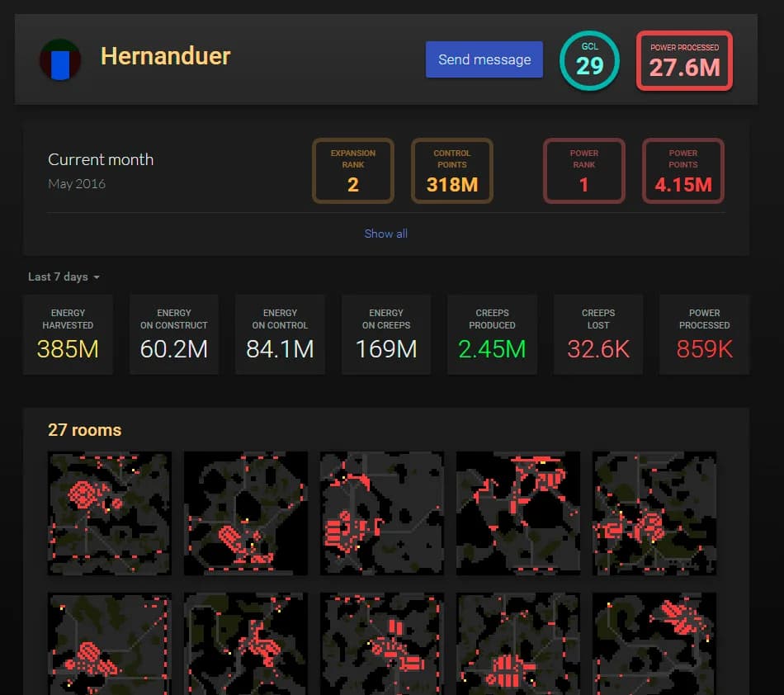Click the Power Points 4.15M box

pyautogui.click(x=683, y=171)
